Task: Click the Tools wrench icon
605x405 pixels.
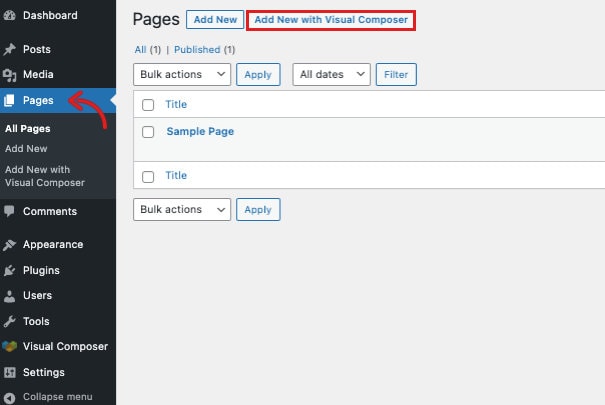Action: [x=9, y=321]
